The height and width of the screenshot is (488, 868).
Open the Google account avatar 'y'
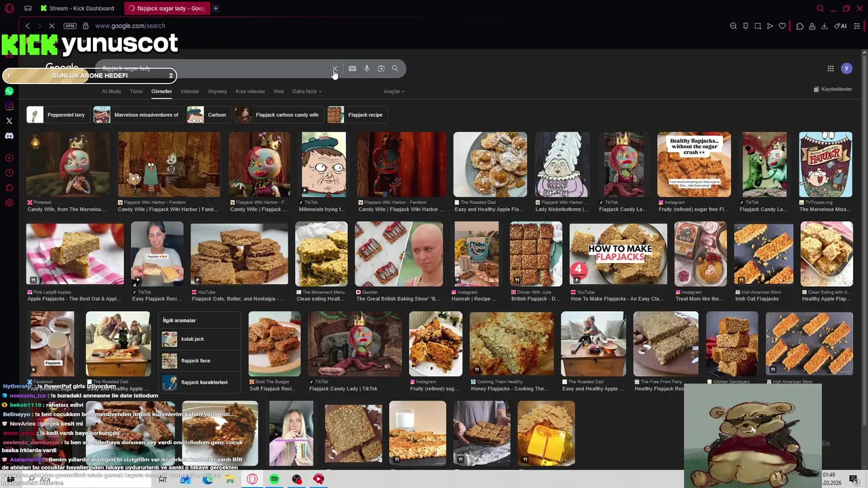click(846, 68)
